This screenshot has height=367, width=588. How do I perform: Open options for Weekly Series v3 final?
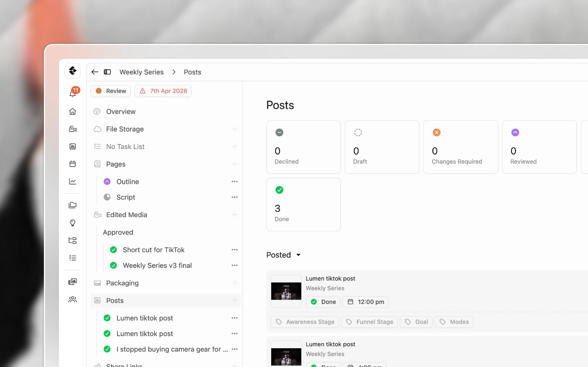coord(234,266)
